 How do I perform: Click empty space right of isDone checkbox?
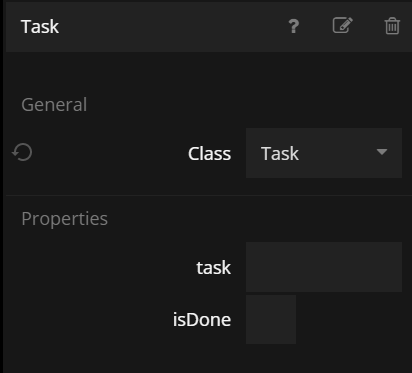coord(349,319)
